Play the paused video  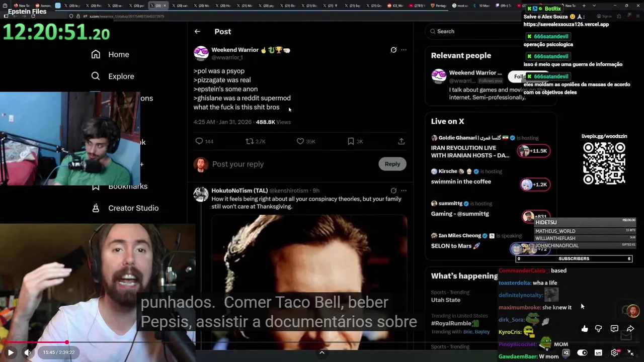point(11,352)
